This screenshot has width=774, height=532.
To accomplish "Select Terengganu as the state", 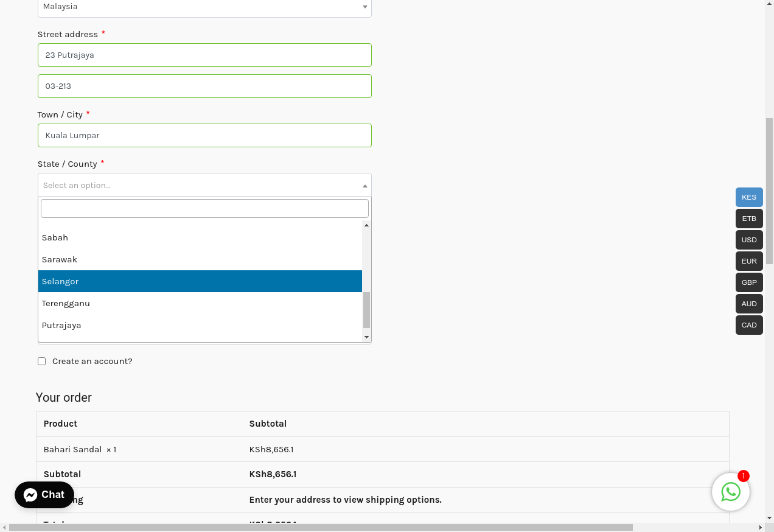I will tap(200, 303).
